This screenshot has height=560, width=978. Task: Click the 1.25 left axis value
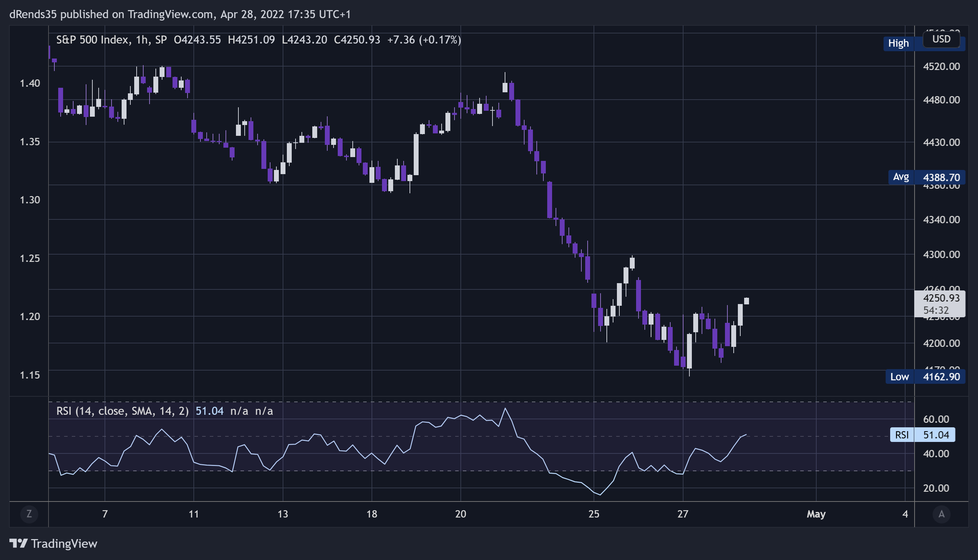click(x=30, y=258)
